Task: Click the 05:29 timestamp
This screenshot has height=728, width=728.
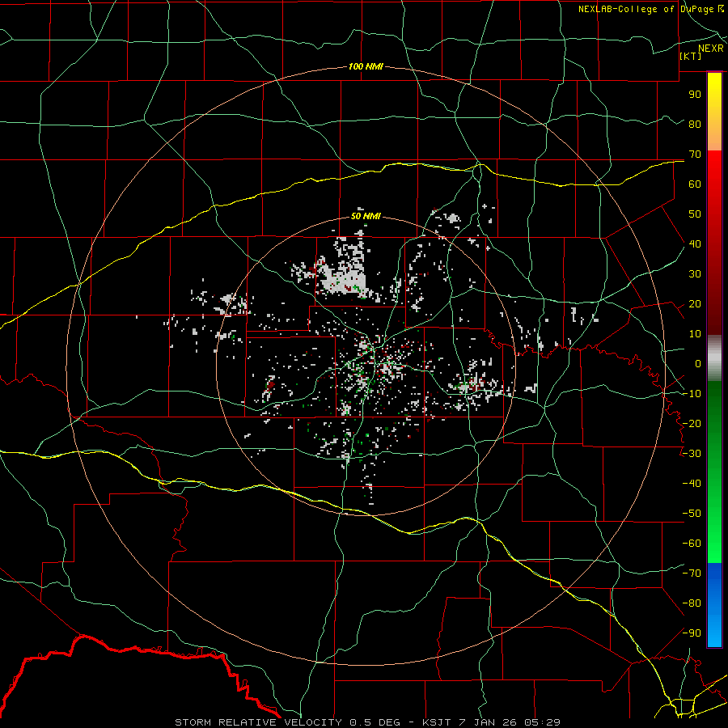Action: [x=544, y=722]
